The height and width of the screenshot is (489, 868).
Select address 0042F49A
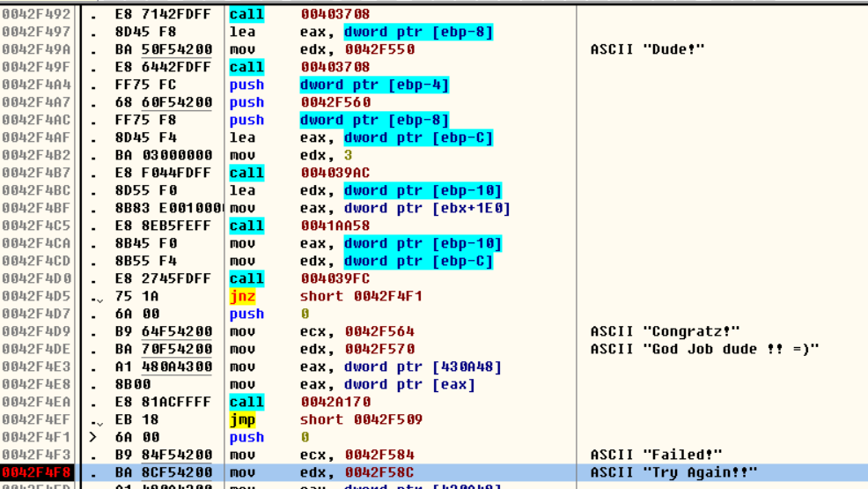(37, 49)
